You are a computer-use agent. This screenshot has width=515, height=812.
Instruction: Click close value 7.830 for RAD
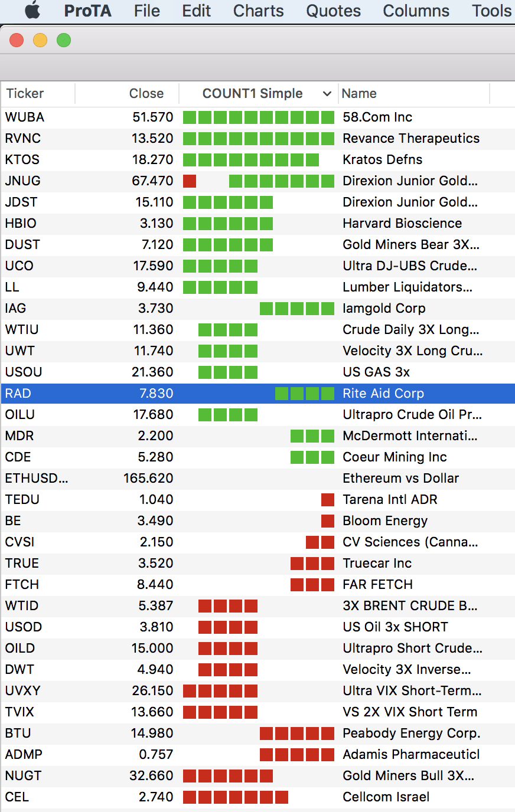click(157, 393)
